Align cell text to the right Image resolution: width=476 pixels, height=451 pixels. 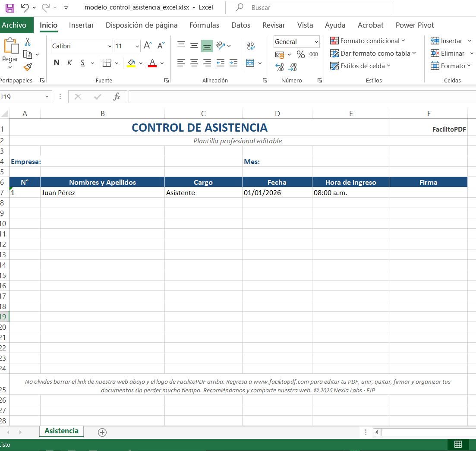(207, 63)
